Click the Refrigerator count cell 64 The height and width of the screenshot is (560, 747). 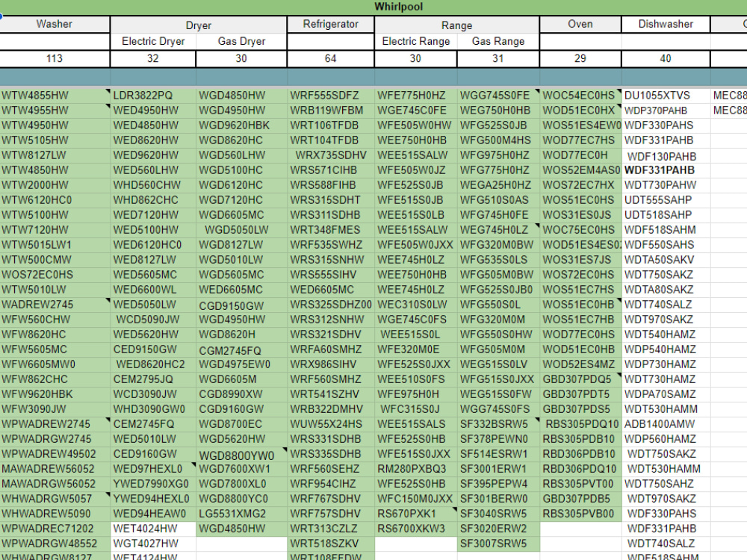tap(331, 58)
